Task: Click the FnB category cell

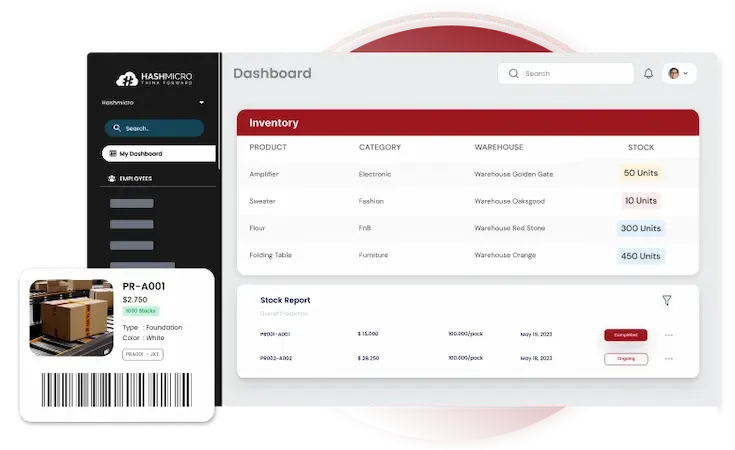Action: pos(365,228)
